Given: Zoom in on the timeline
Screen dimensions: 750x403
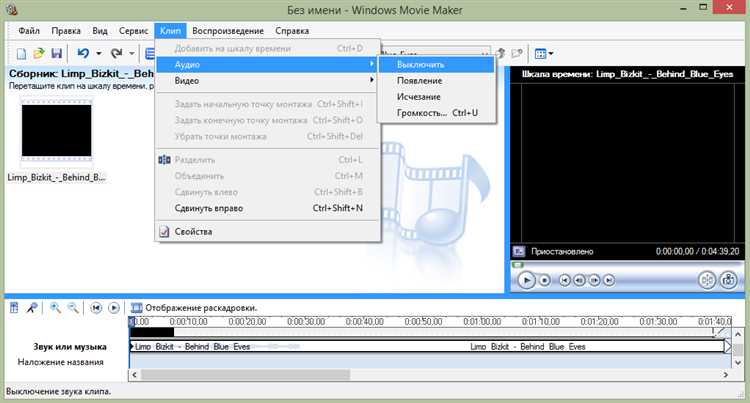Looking at the screenshot, I should (x=55, y=308).
